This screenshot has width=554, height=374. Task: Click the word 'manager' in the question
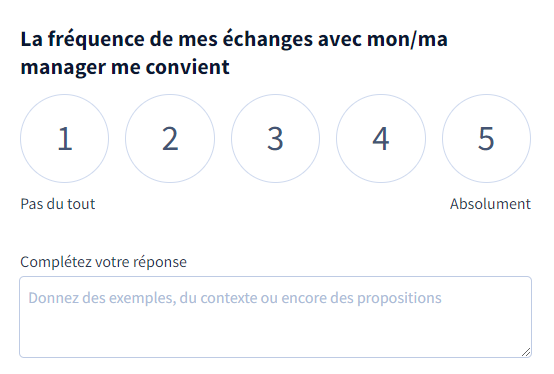(x=63, y=68)
